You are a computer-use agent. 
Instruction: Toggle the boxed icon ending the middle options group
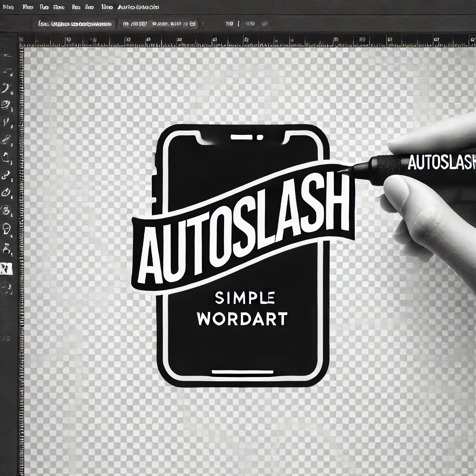pyautogui.click(x=193, y=24)
